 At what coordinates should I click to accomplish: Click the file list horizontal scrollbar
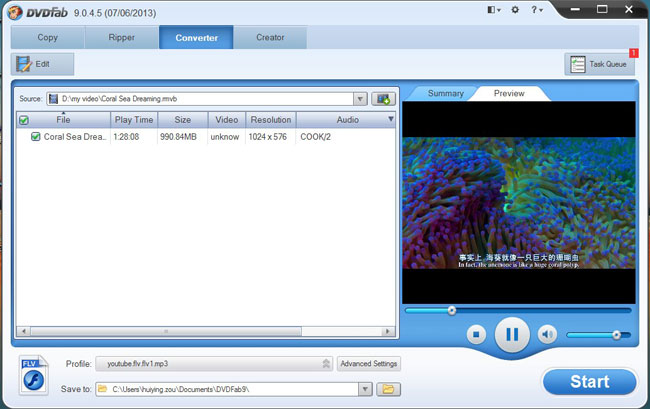pyautogui.click(x=166, y=332)
